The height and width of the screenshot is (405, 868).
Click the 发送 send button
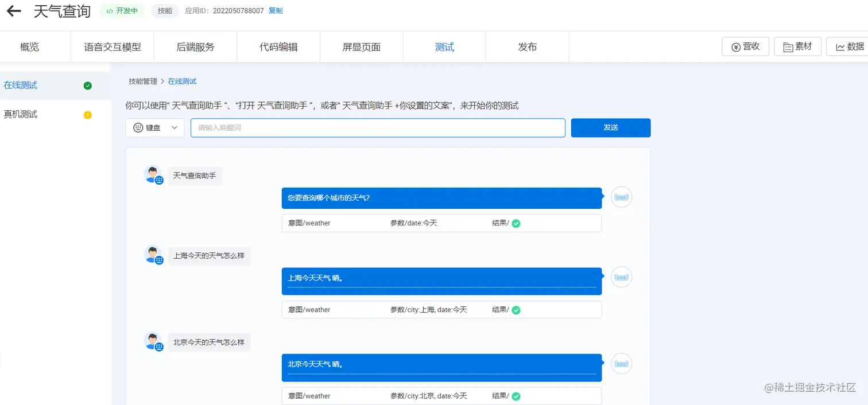pyautogui.click(x=610, y=127)
